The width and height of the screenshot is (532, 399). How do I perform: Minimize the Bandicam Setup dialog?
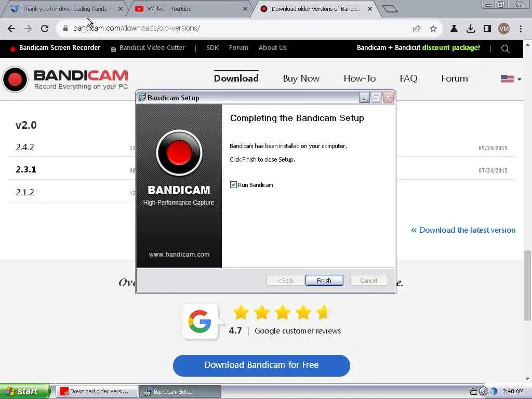364,98
